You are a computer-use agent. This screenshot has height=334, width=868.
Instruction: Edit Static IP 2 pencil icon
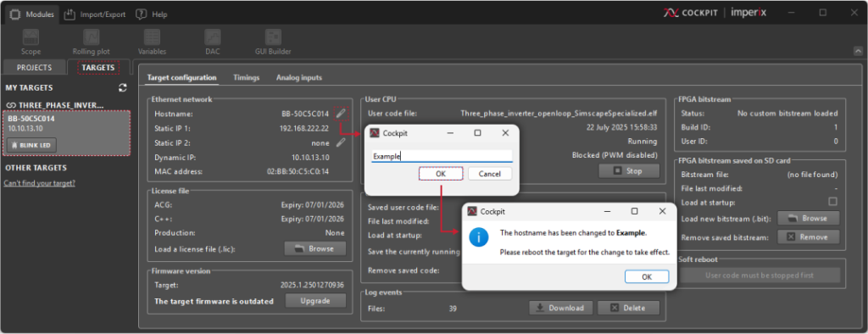click(341, 142)
